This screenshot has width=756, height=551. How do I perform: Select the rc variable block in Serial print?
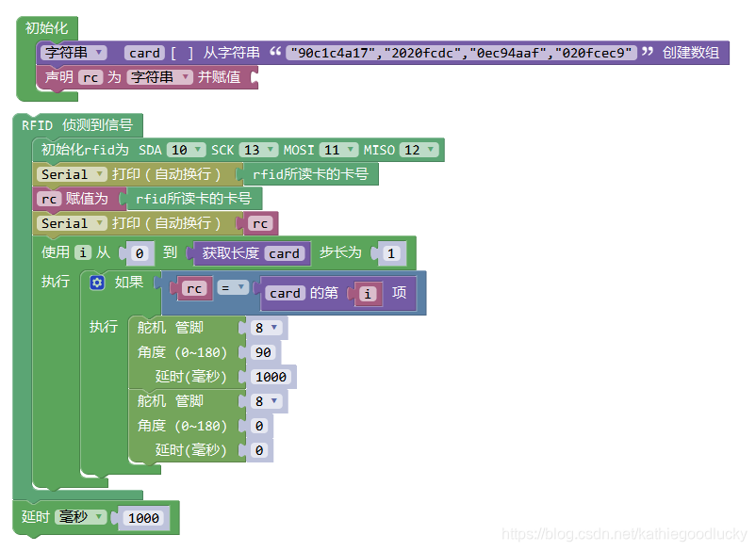point(260,223)
